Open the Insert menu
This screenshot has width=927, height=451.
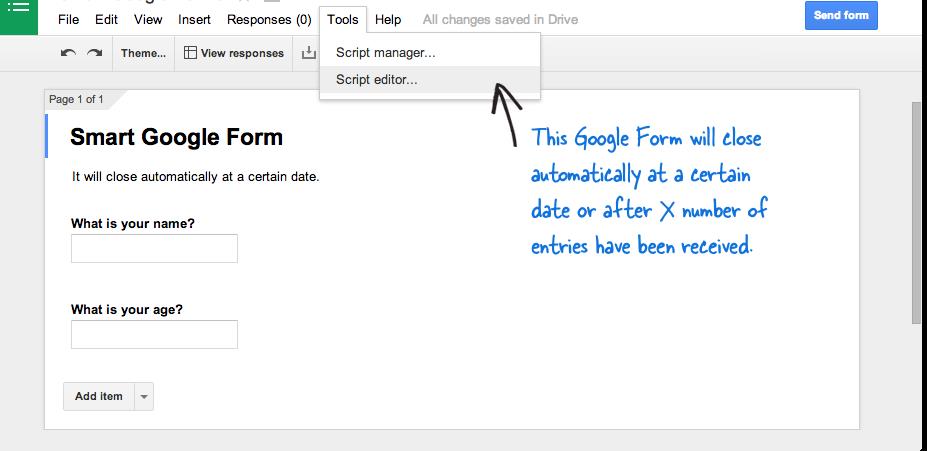coord(195,20)
